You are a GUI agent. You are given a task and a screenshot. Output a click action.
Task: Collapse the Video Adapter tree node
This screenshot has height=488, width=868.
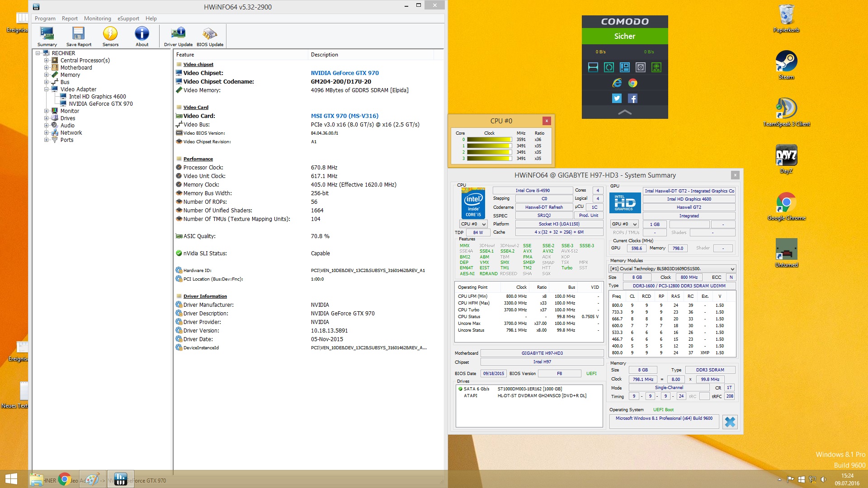click(x=46, y=89)
